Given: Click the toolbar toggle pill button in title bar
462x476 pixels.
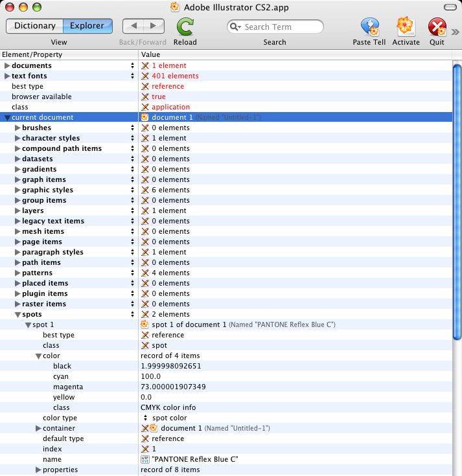Looking at the screenshot, I should (x=450, y=7).
